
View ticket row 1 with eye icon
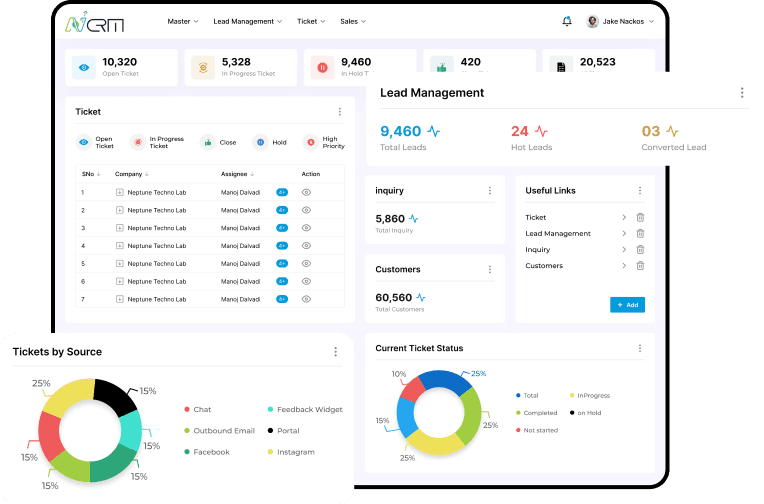click(x=307, y=192)
